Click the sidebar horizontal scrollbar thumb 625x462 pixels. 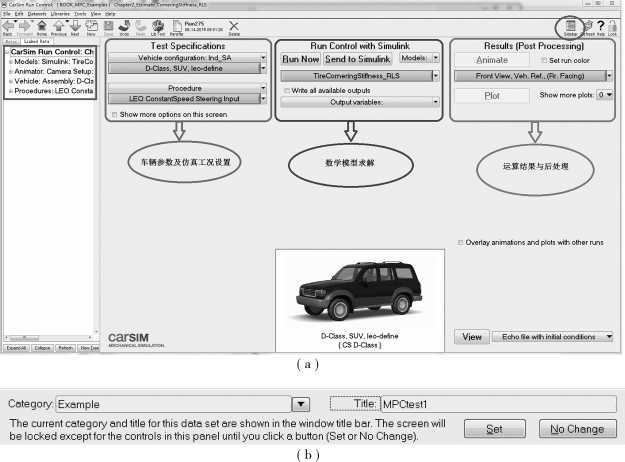24,338
